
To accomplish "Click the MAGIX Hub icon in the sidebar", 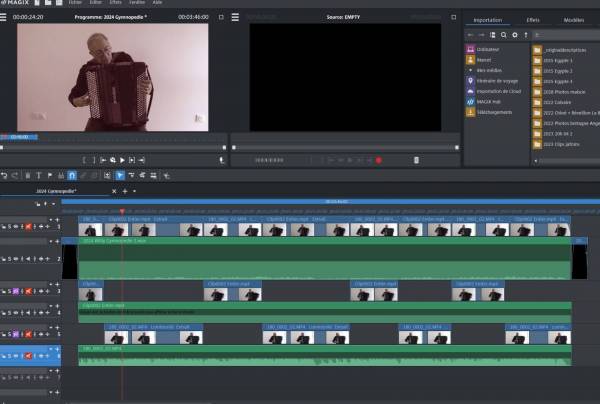I will pyautogui.click(x=470, y=101).
